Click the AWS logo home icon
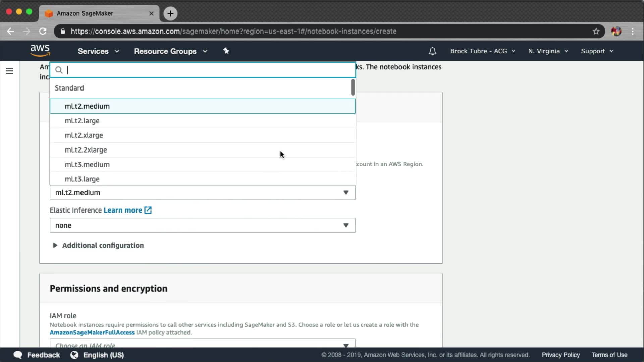This screenshot has width=644, height=362. click(x=40, y=51)
